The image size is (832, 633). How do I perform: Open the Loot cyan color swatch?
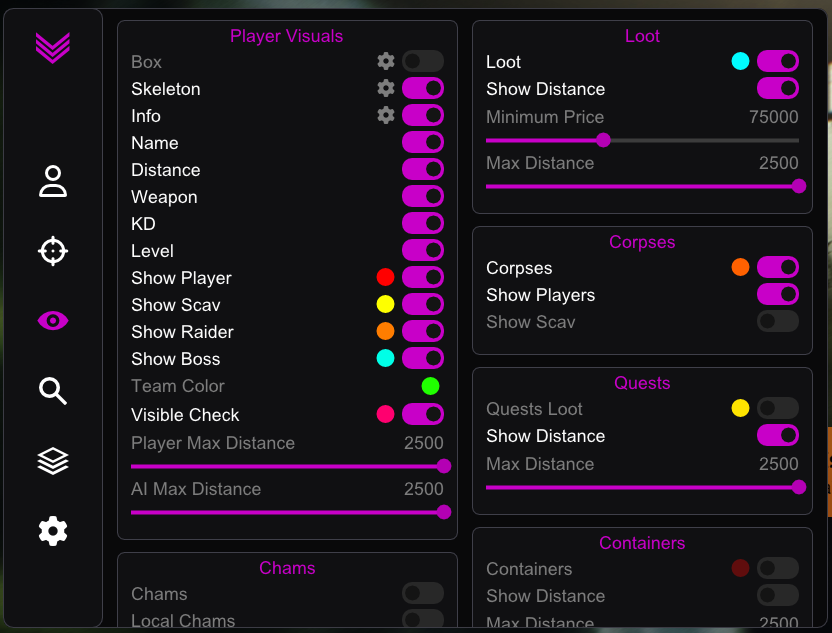740,61
